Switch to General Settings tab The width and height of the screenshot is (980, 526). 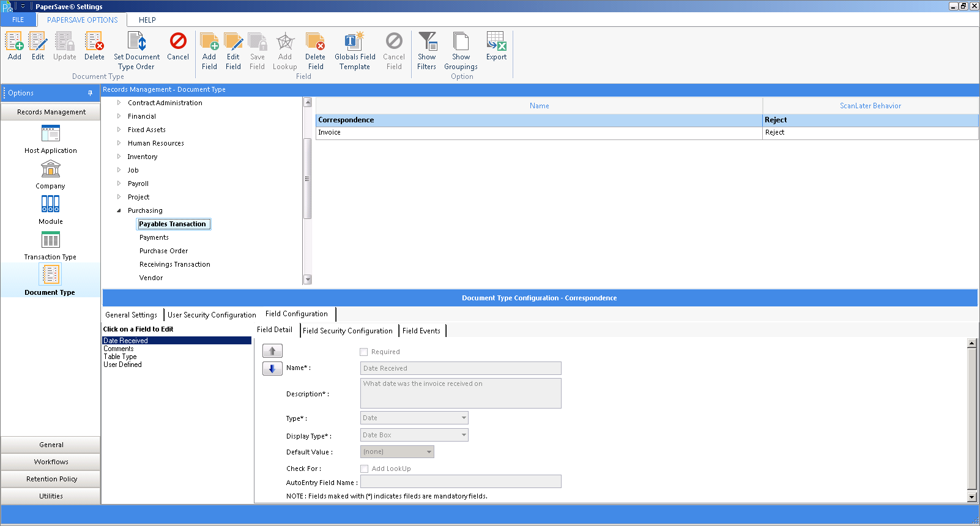[x=132, y=315]
